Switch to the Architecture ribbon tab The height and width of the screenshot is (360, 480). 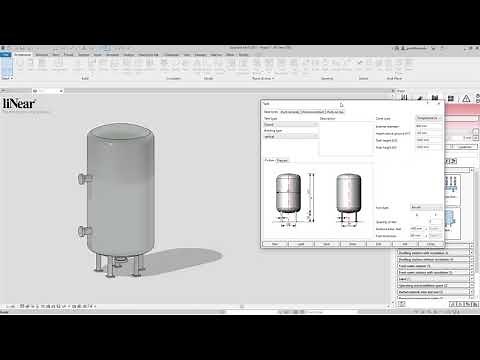pyautogui.click(x=23, y=54)
